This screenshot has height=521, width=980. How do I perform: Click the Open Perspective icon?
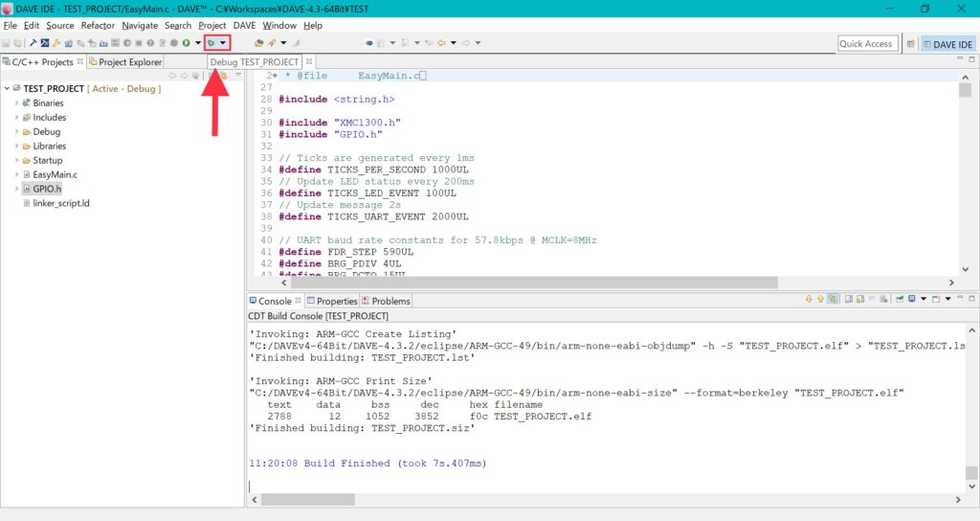[x=911, y=44]
